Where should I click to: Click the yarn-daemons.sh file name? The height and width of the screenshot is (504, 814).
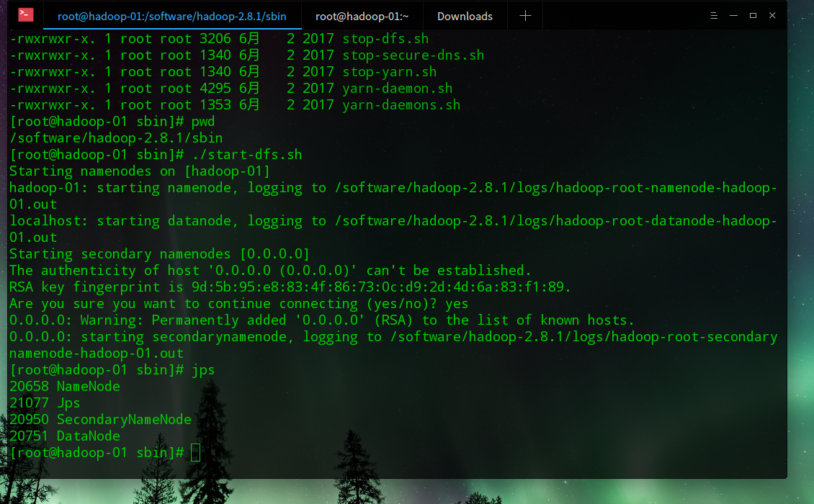pyautogui.click(x=401, y=105)
